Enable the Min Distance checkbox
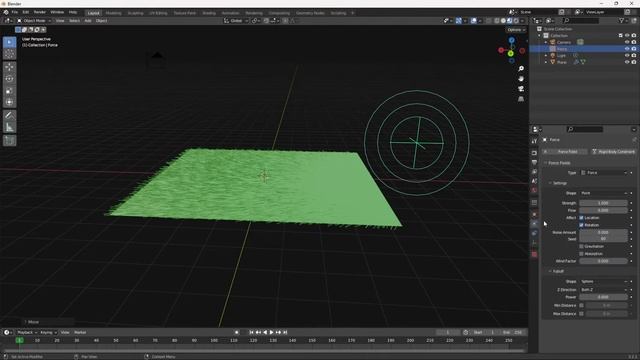Image resolution: width=640 pixels, height=360 pixels. pos(581,305)
